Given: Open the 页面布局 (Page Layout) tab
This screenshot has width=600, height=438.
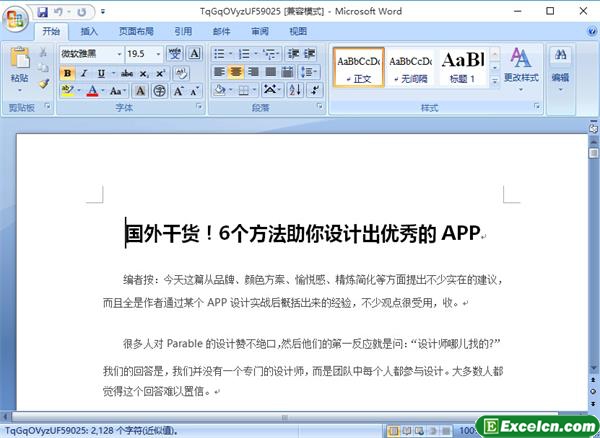Looking at the screenshot, I should pyautogui.click(x=136, y=31).
